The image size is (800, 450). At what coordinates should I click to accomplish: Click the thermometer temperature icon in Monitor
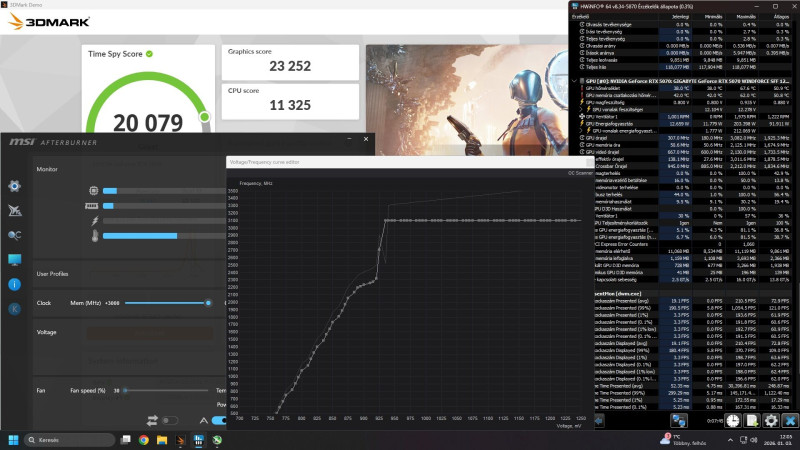(95, 236)
